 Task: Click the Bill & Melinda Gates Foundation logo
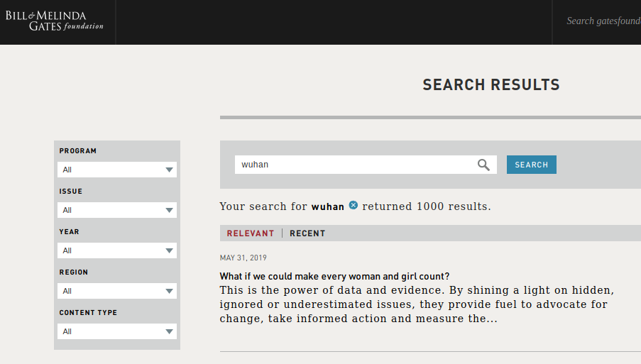tap(55, 21)
